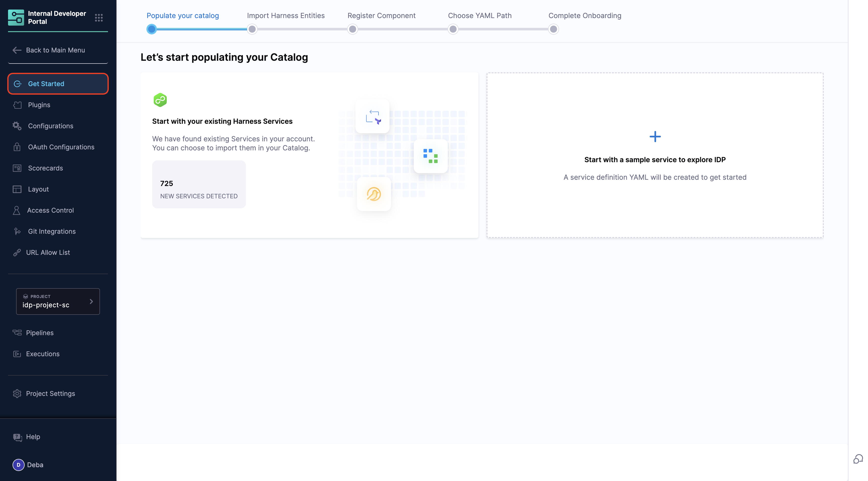This screenshot has height=481, width=868.
Task: Click the Import Harness Entities step marker
Action: 252,29
